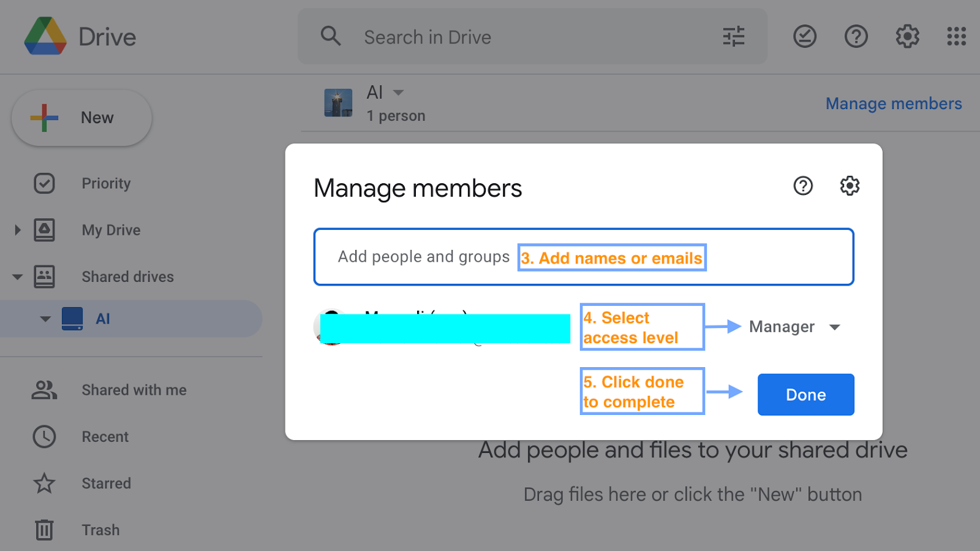The width and height of the screenshot is (980, 551).
Task: Click the Manage members link at top right
Action: tap(894, 104)
